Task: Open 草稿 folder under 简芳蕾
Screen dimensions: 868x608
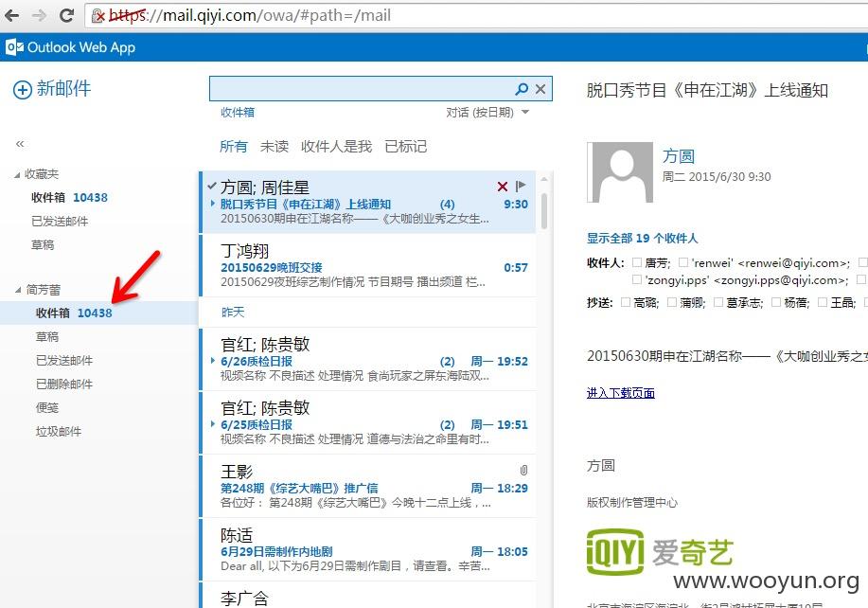Action: [x=47, y=336]
